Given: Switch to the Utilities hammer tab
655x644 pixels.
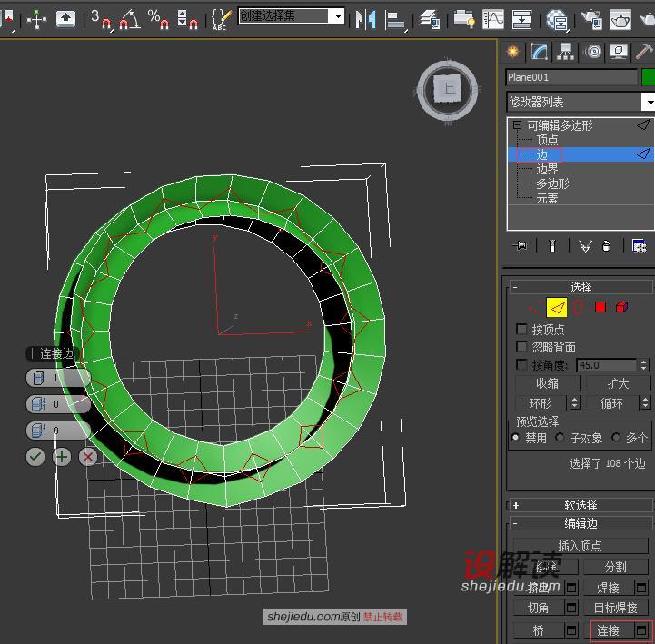Looking at the screenshot, I should (x=644, y=52).
